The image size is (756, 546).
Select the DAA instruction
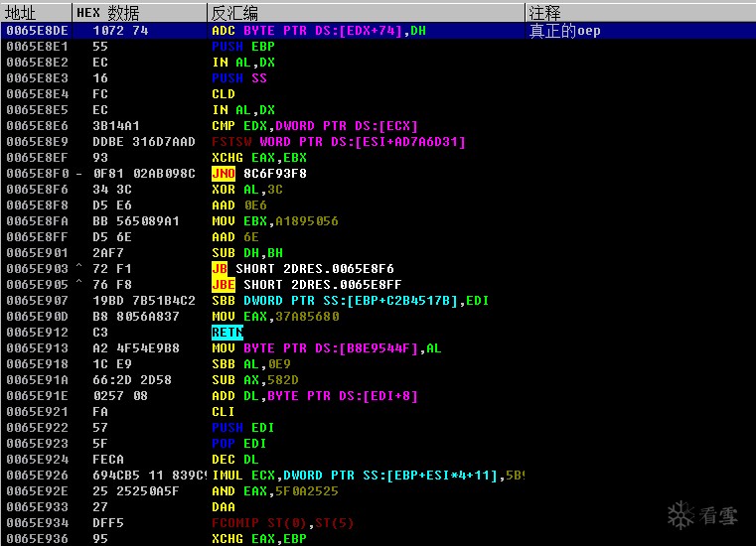[x=224, y=507]
